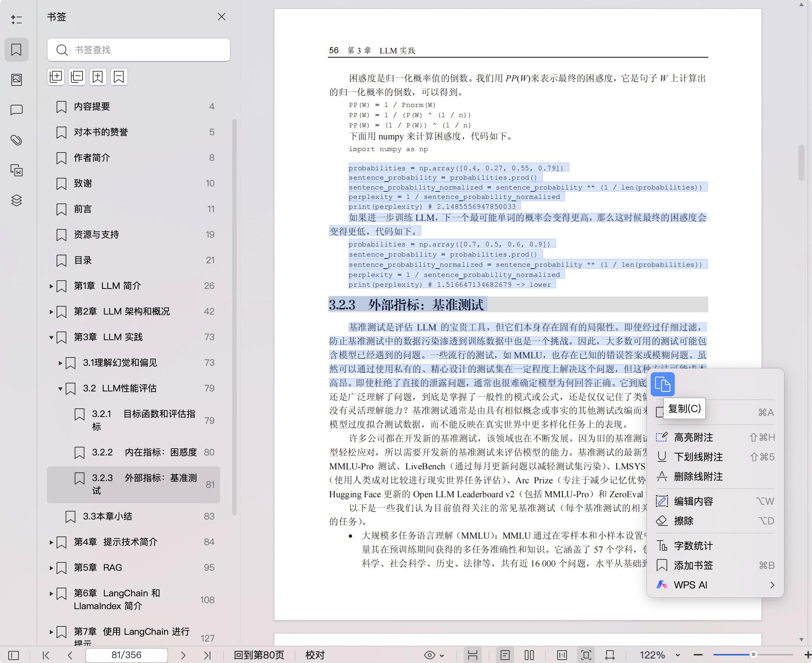This screenshot has width=812, height=663.
Task: Go to next page arrow
Action: coord(183,655)
